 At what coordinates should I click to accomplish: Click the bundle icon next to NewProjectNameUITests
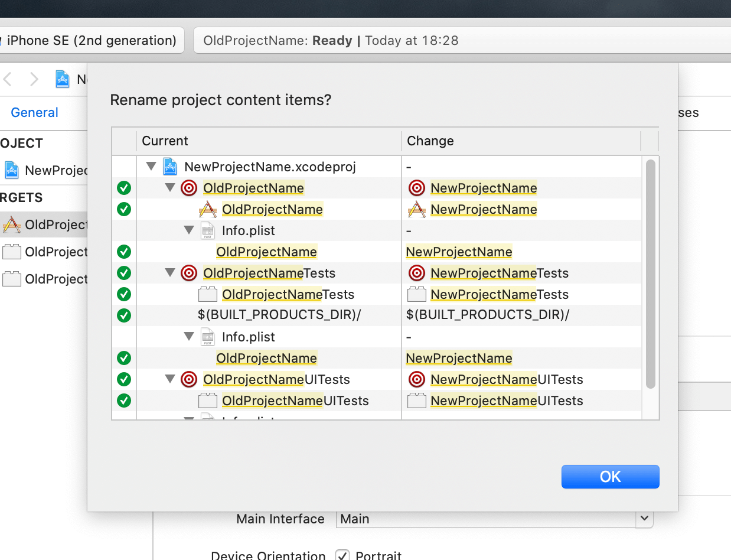(417, 401)
